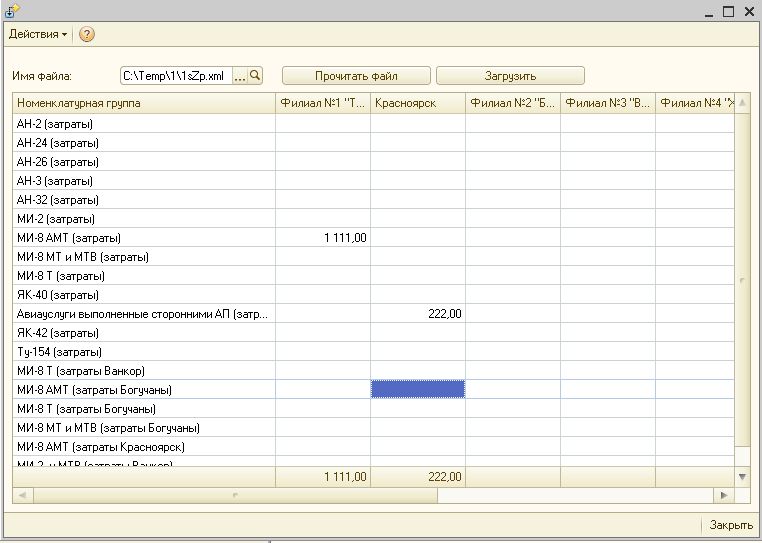Click the Филиал №2 column header

pos(513,103)
